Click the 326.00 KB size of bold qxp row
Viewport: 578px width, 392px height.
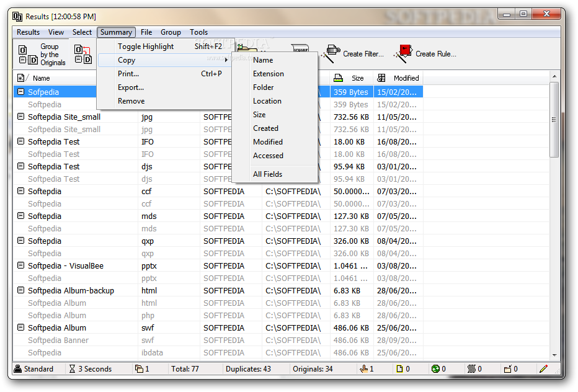(351, 241)
